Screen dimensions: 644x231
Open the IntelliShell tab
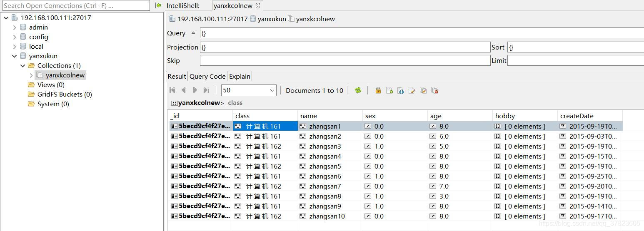click(183, 5)
